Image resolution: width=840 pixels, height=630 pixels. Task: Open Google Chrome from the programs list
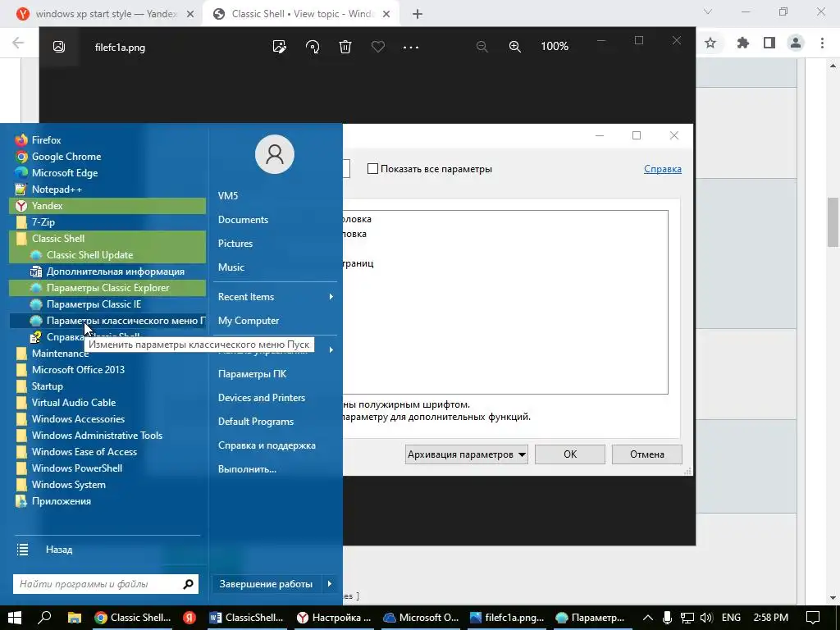pos(107,157)
